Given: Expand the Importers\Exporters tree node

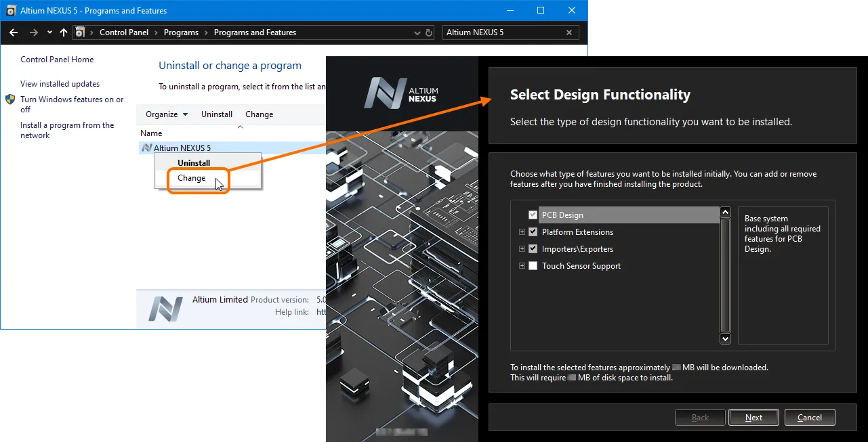Looking at the screenshot, I should (522, 249).
